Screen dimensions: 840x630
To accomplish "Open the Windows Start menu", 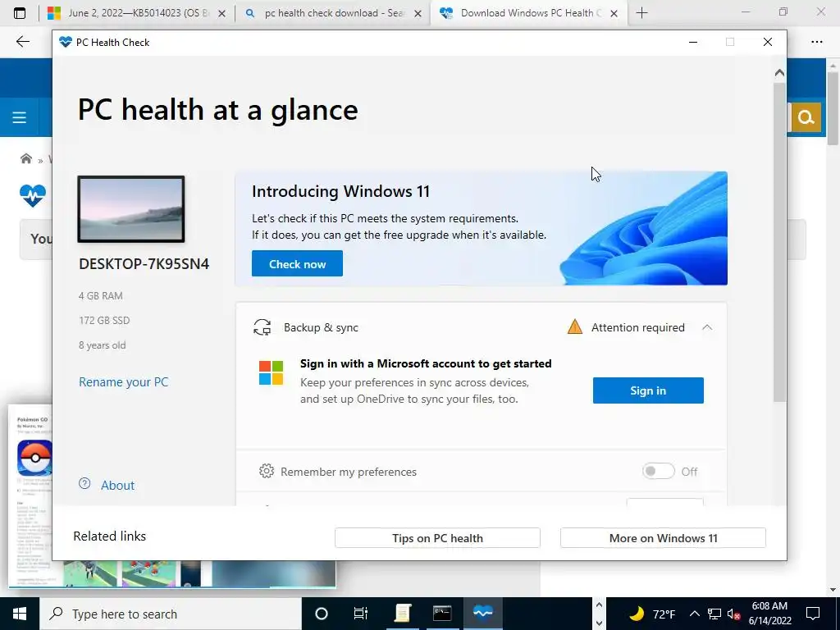I will click(x=20, y=614).
